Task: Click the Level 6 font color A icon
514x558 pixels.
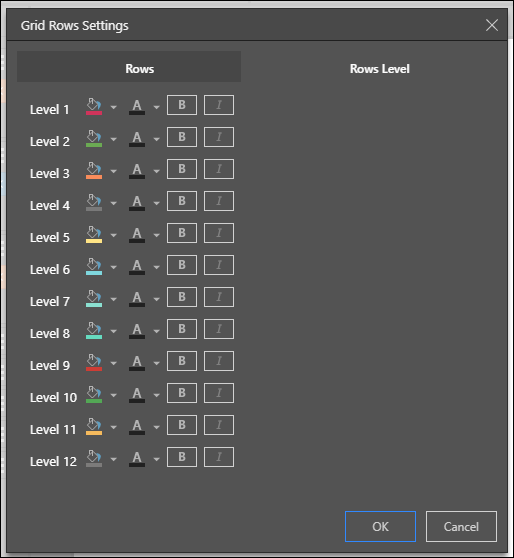Action: 137,267
